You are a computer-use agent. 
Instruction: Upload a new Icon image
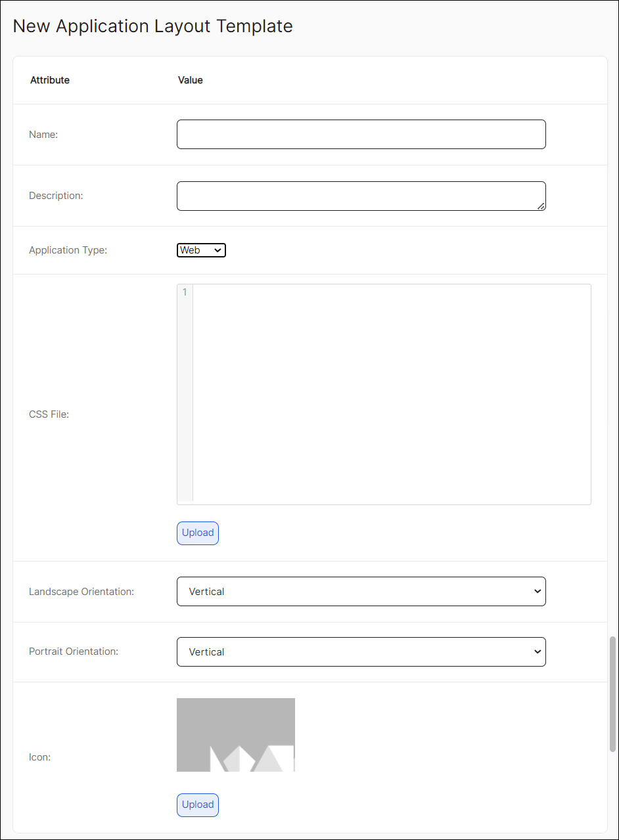tap(197, 805)
